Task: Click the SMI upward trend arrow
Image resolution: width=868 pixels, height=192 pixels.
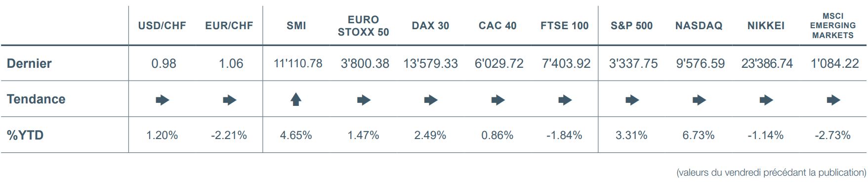Action: pyautogui.click(x=295, y=100)
